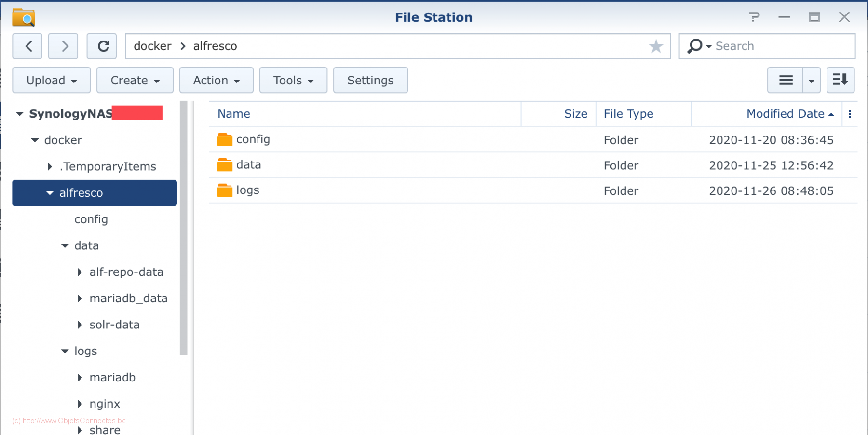Screen dimensions: 868x435
Task: Select logs folder icon in file list
Action: click(225, 190)
